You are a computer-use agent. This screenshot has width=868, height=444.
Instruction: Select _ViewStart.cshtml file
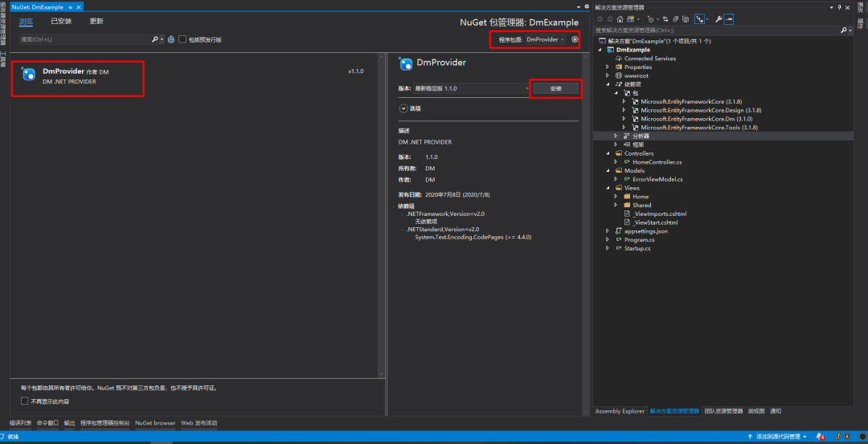655,222
